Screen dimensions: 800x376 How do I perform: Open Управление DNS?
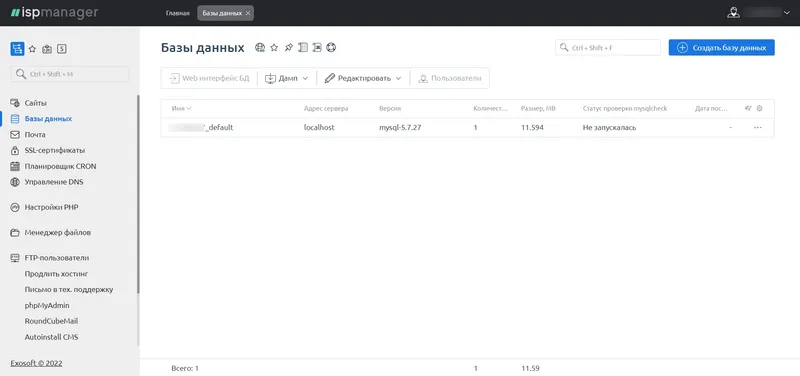coord(54,182)
